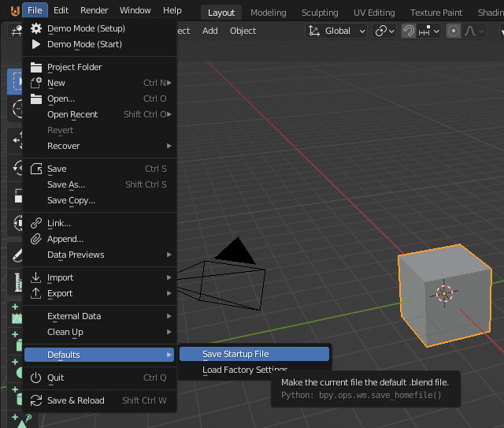Click the editor type button
504x428 pixels.
click(15, 31)
